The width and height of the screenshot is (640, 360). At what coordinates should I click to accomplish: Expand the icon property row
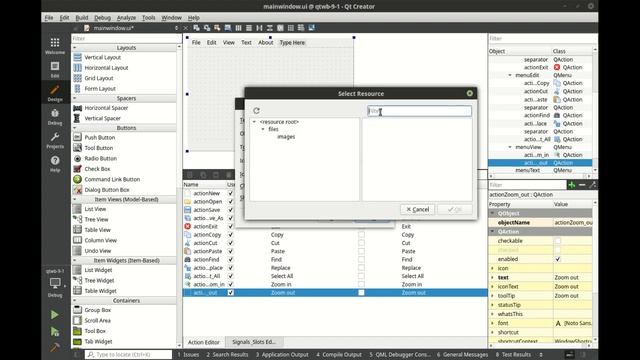[x=492, y=268]
